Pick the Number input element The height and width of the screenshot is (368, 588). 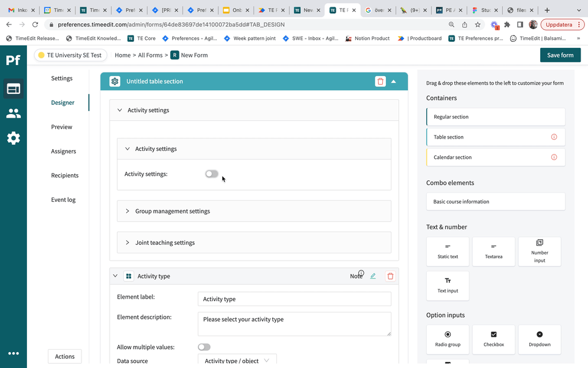click(x=540, y=251)
